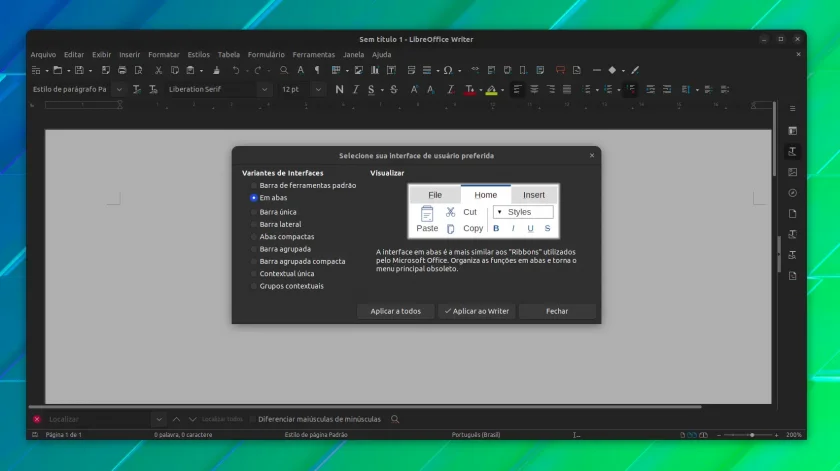
Task: Click the Insert Comment icon
Action: 560,70
